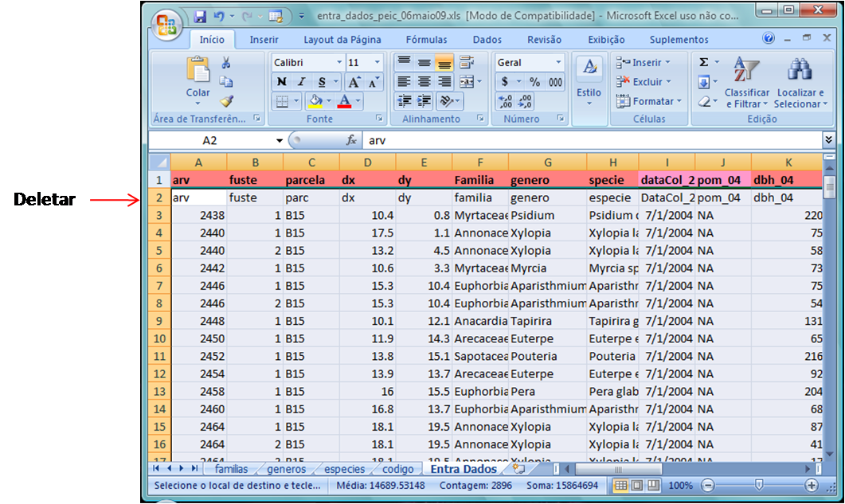
Task: Switch to Page Layout view in status bar
Action: pyautogui.click(x=637, y=485)
